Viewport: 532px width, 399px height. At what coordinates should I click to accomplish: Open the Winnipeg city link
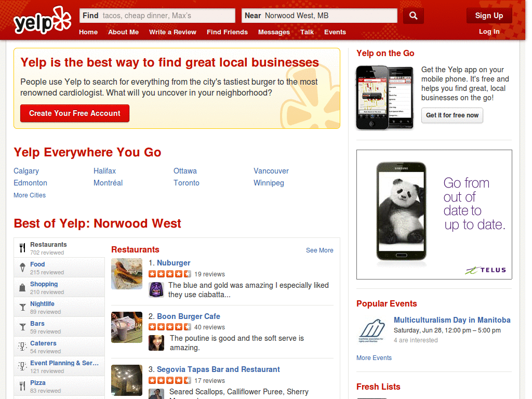[x=269, y=183]
